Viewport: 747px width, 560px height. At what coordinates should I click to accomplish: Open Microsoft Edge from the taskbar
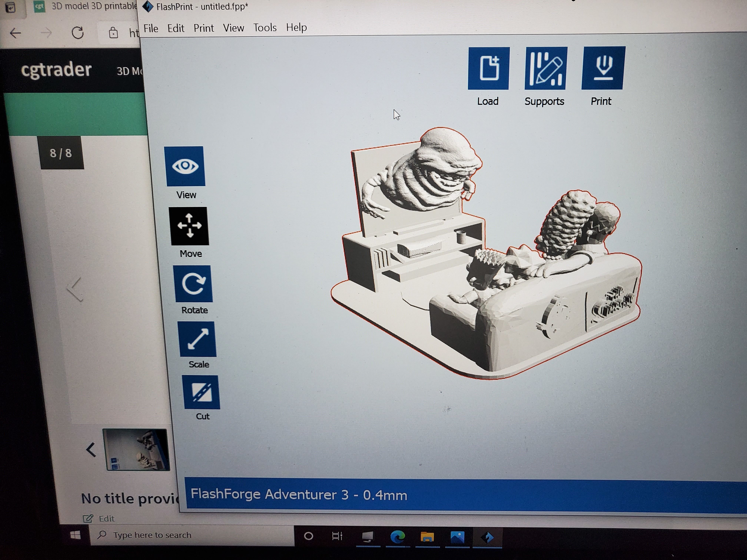(x=397, y=536)
